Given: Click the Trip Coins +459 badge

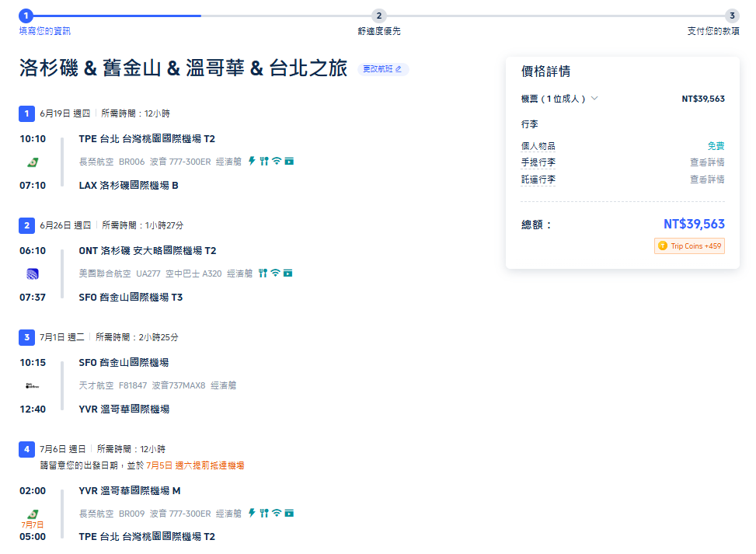Looking at the screenshot, I should 689,246.
